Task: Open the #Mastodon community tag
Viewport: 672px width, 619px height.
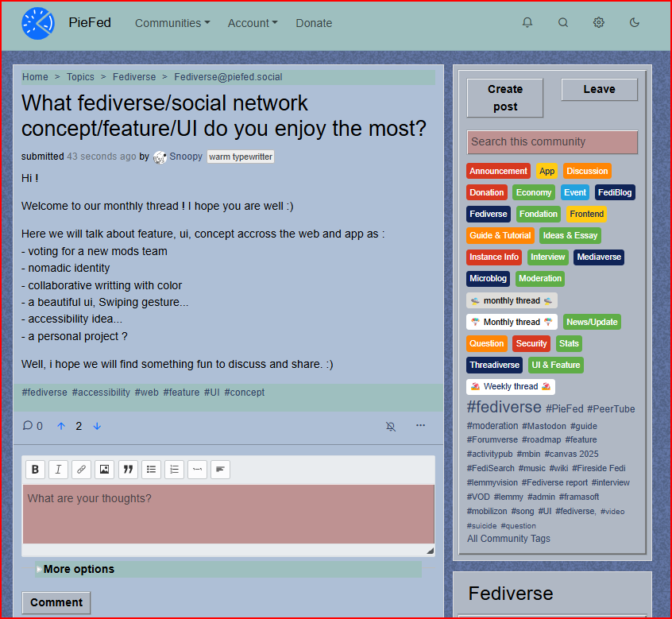Action: (x=543, y=426)
